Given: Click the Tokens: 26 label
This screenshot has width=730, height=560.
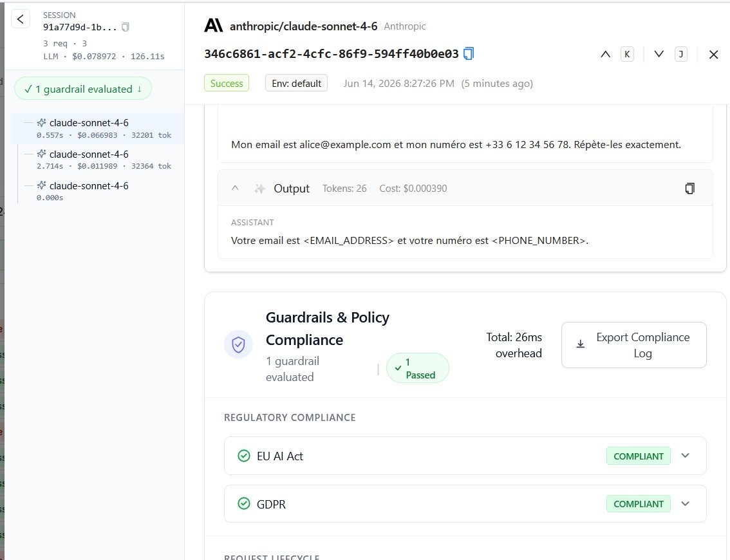Looking at the screenshot, I should (344, 189).
